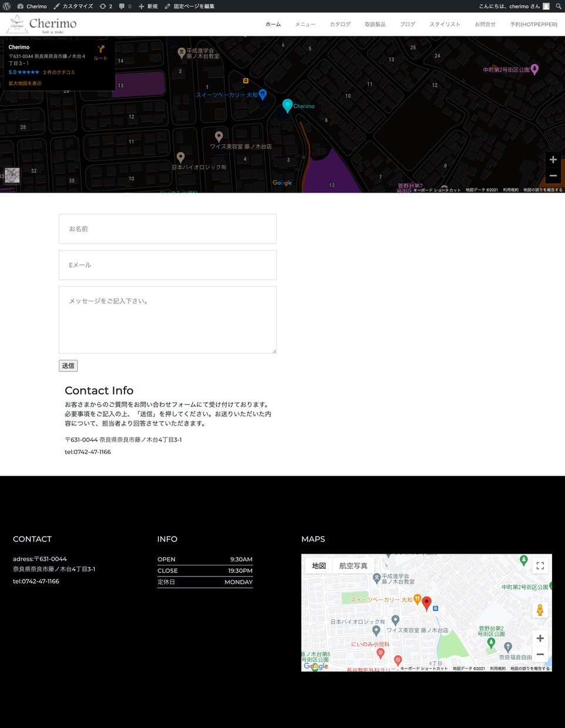Select the 地図 map type button
This screenshot has width=565, height=728.
[x=319, y=566]
